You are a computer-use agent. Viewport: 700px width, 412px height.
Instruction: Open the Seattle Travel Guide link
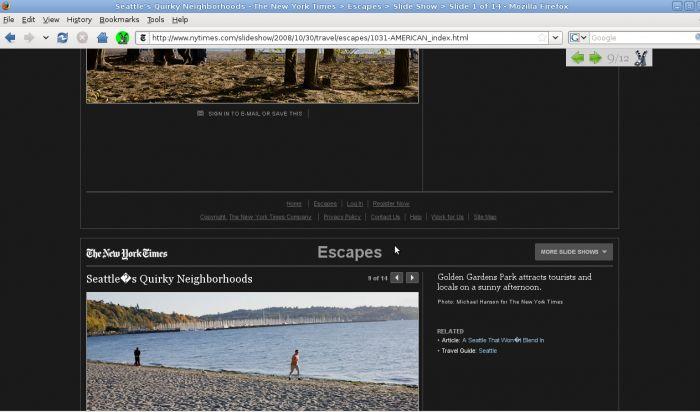(x=488, y=351)
